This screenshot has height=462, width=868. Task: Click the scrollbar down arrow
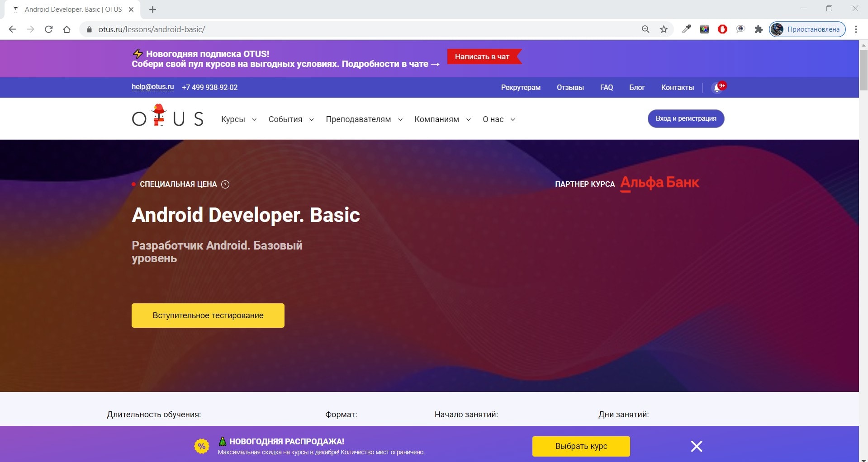pyautogui.click(x=863, y=460)
